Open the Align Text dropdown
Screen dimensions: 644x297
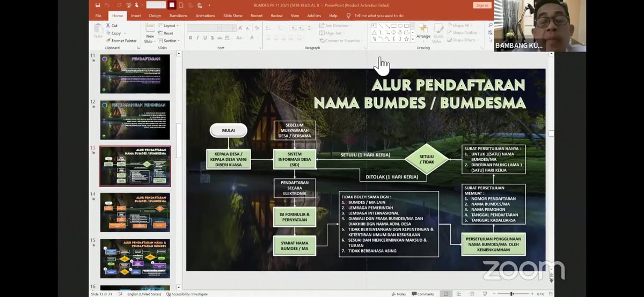click(333, 33)
